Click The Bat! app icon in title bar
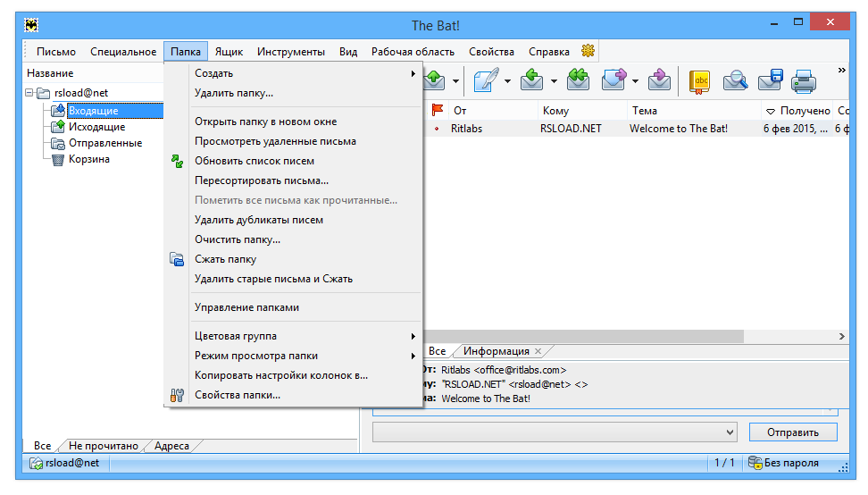Viewport: 868px width, 495px height. [31, 25]
